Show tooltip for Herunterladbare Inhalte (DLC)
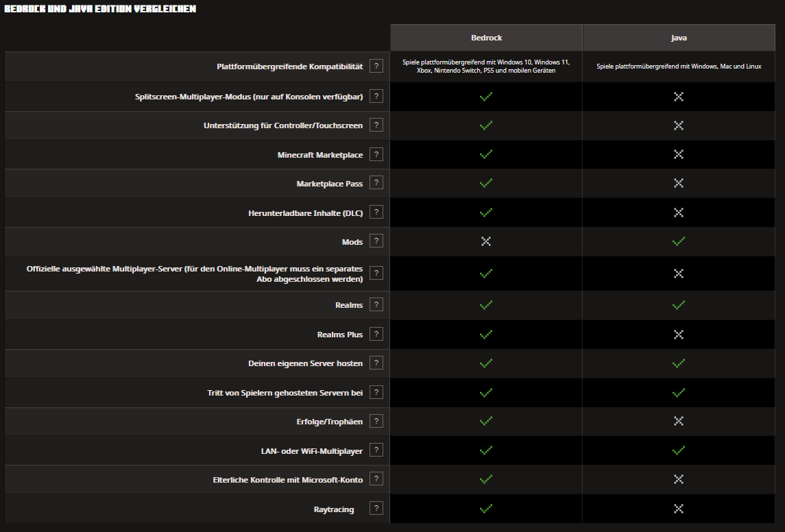This screenshot has width=785, height=532. [376, 213]
